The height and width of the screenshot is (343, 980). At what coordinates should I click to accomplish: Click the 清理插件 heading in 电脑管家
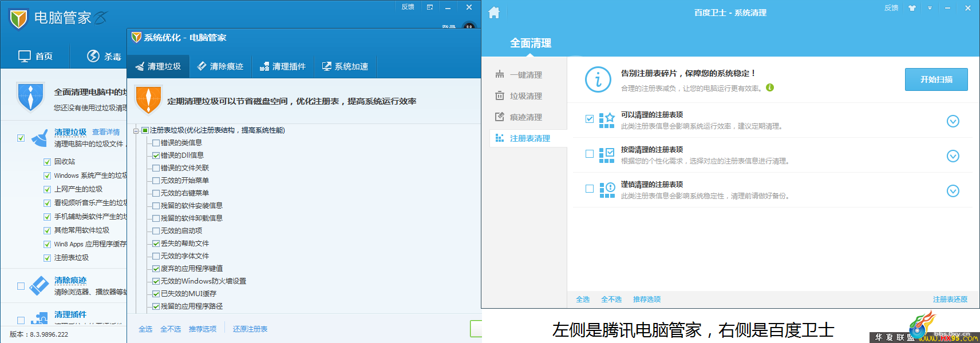pyautogui.click(x=70, y=314)
